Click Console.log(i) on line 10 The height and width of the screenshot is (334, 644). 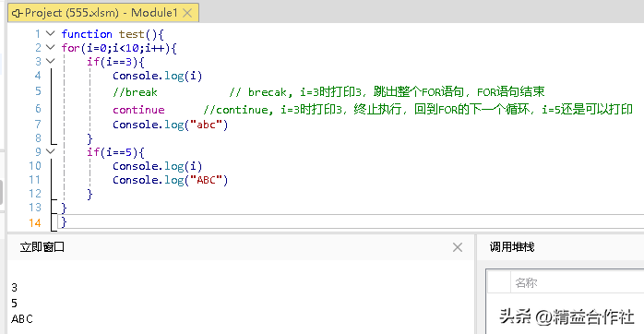pos(157,166)
